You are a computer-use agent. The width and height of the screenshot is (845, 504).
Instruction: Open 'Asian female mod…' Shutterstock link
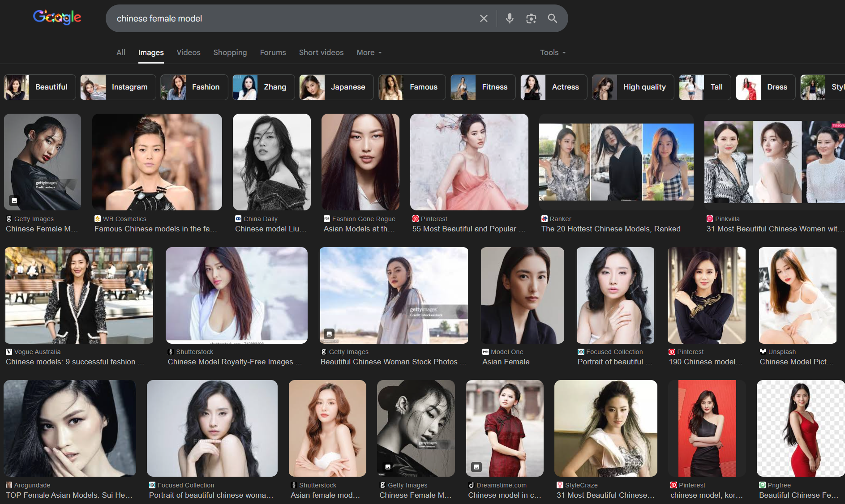point(325,495)
